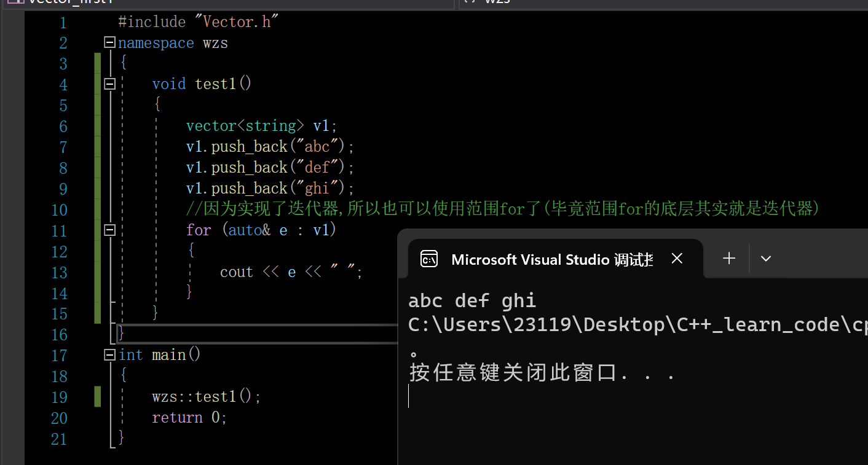Click the 'abc def ghi' console output
868x465 pixels.
pyautogui.click(x=472, y=301)
